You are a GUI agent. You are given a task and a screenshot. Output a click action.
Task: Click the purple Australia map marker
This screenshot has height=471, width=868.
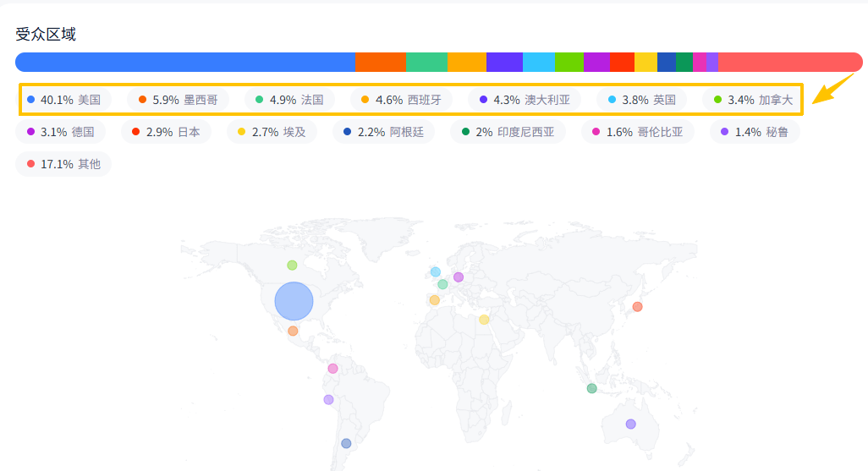(x=630, y=424)
